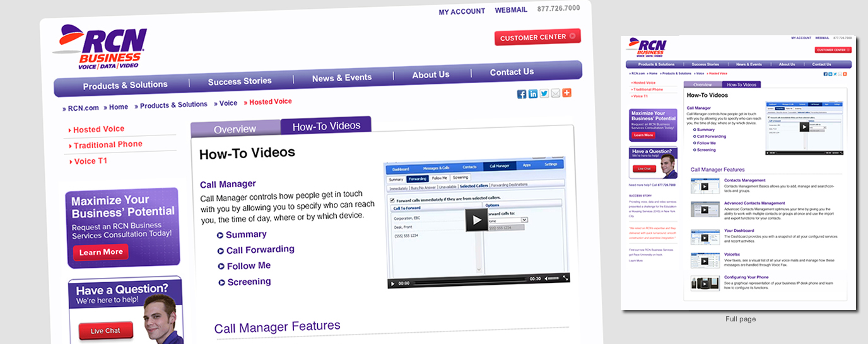Image resolution: width=868 pixels, height=344 pixels.
Task: Select the Overview tab in the full page preview
Action: coord(703,84)
